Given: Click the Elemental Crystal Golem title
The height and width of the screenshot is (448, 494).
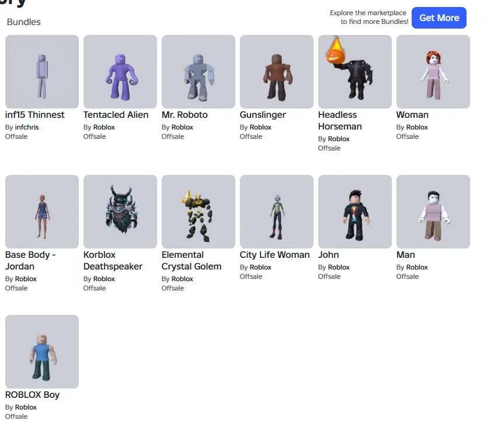Looking at the screenshot, I should [192, 261].
